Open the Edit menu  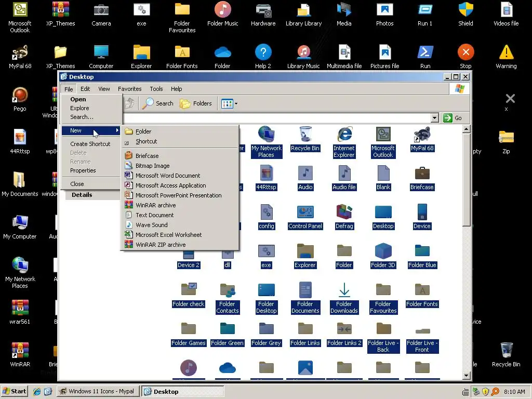(x=85, y=89)
